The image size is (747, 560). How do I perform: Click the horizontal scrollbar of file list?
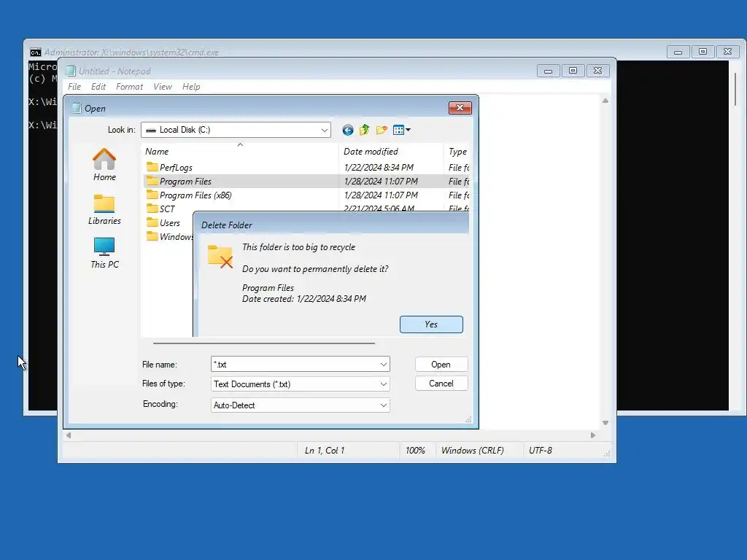pyautogui.click(x=264, y=343)
